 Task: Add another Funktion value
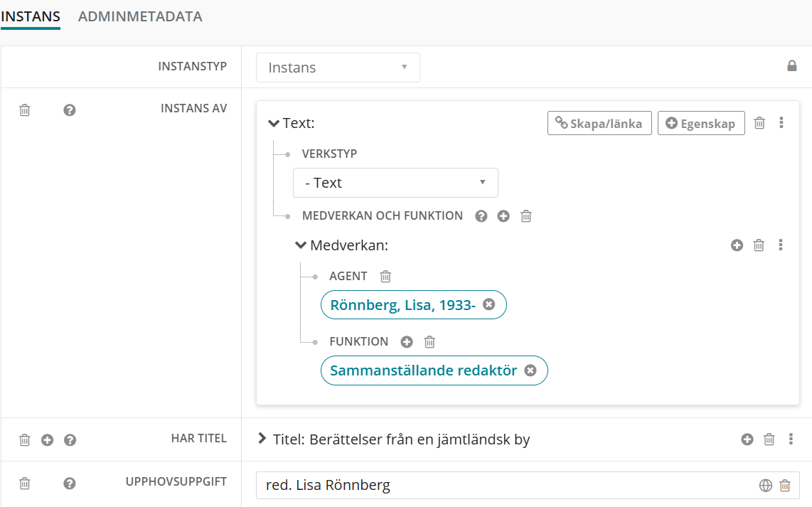coord(407,342)
